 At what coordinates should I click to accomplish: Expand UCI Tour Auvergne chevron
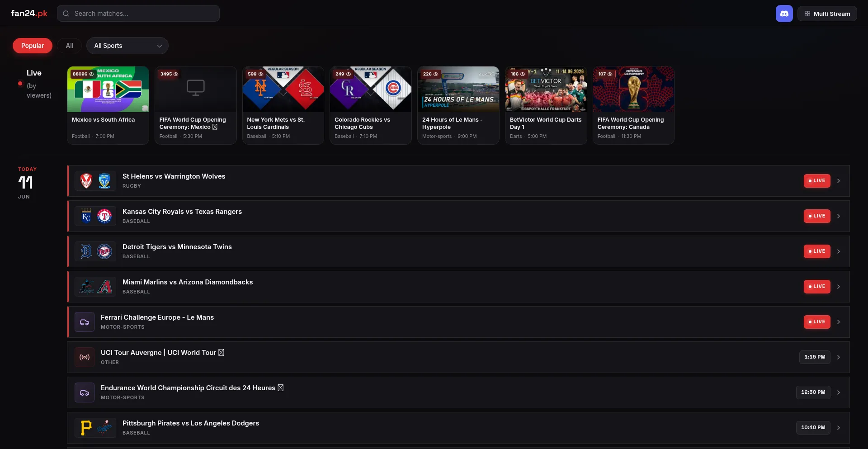[839, 357]
